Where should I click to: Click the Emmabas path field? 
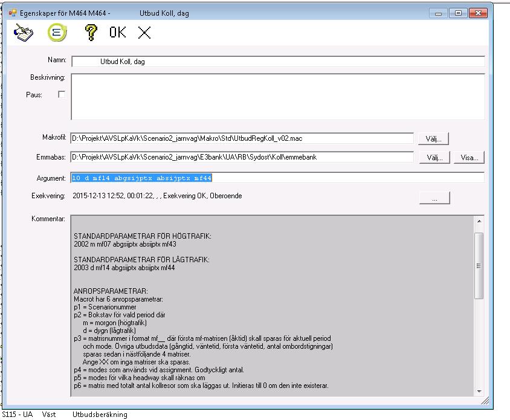242,157
